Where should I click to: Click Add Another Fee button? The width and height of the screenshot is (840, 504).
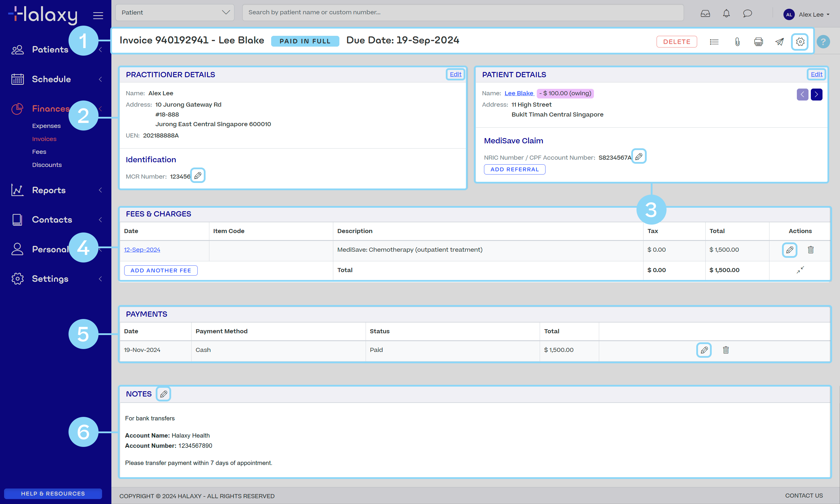(x=161, y=271)
